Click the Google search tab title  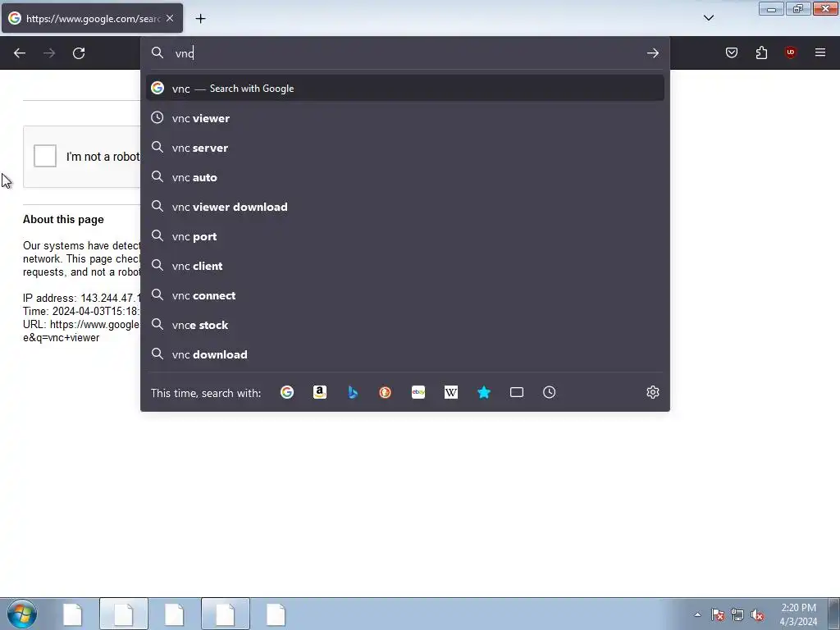[x=94, y=19]
